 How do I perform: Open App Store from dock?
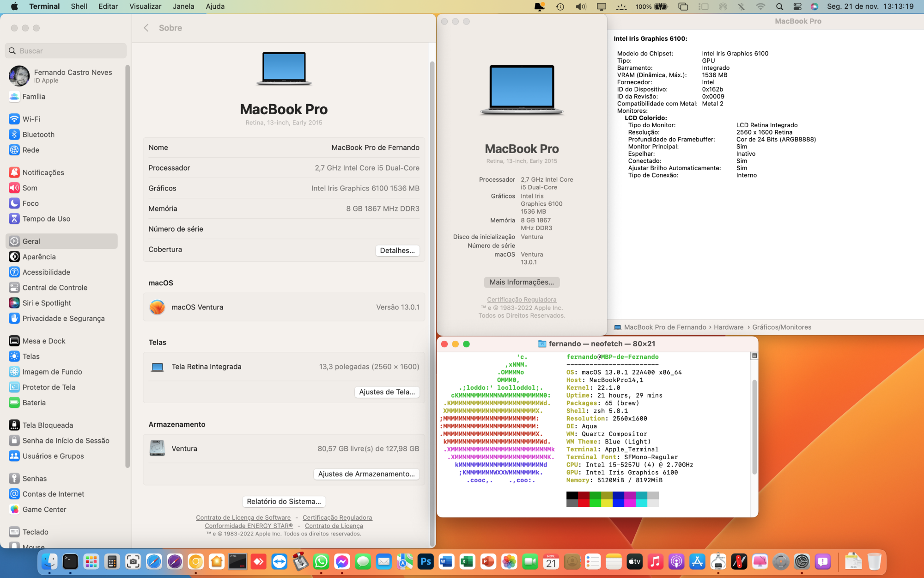tap(697, 561)
